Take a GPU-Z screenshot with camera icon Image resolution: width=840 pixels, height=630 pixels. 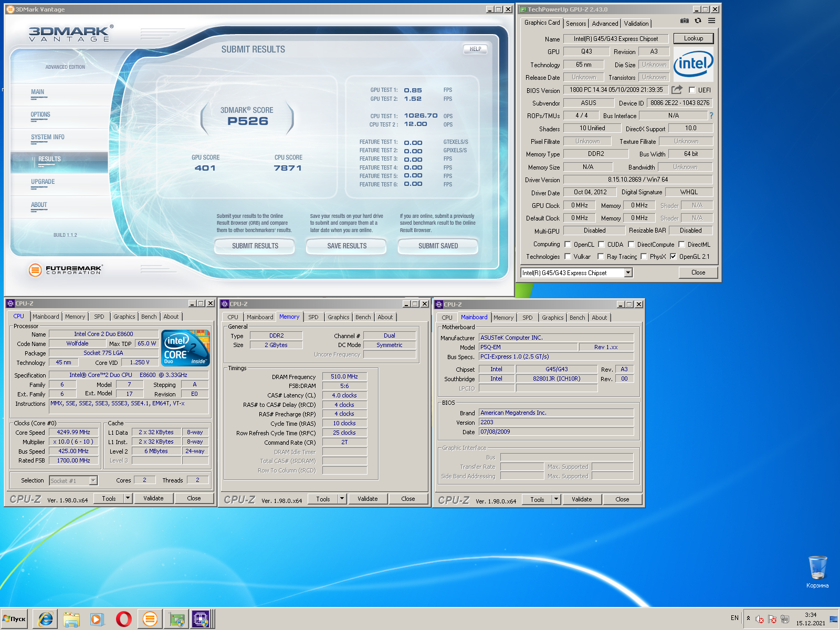[x=684, y=21]
